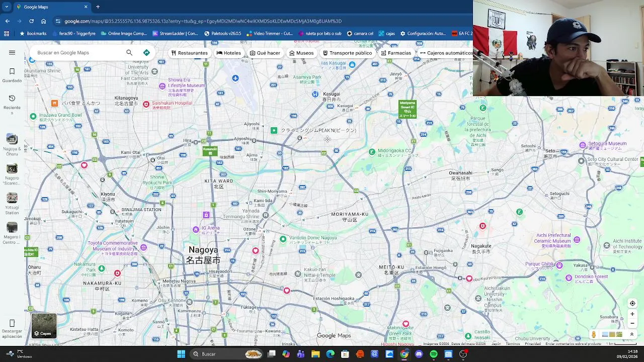Viewport: 644px width, 362px height.
Task: Open the Google Maps hamburger menu
Action: click(12, 52)
